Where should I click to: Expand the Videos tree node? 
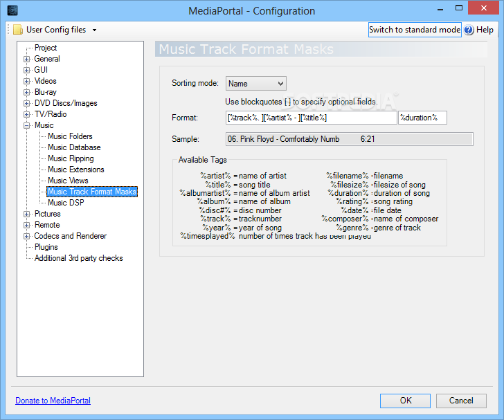[27, 81]
